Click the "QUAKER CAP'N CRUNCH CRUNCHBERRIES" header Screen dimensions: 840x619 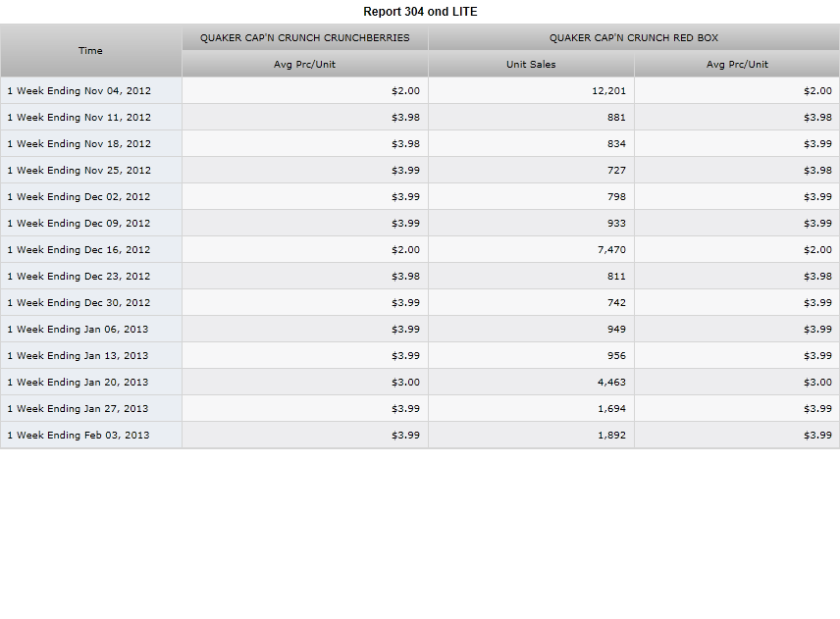point(305,37)
